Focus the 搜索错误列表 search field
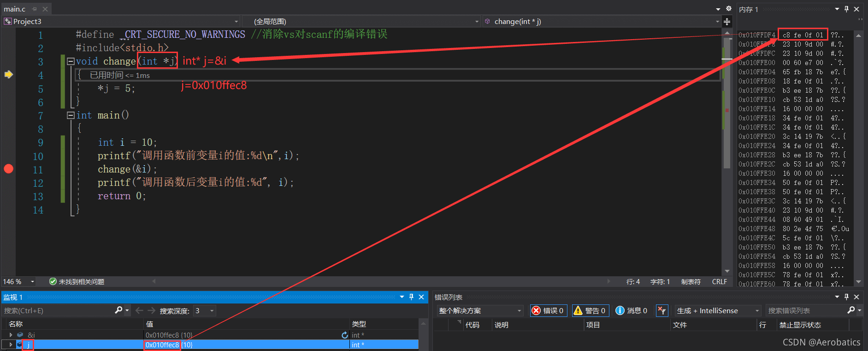Image resolution: width=868 pixels, height=351 pixels. pos(806,310)
